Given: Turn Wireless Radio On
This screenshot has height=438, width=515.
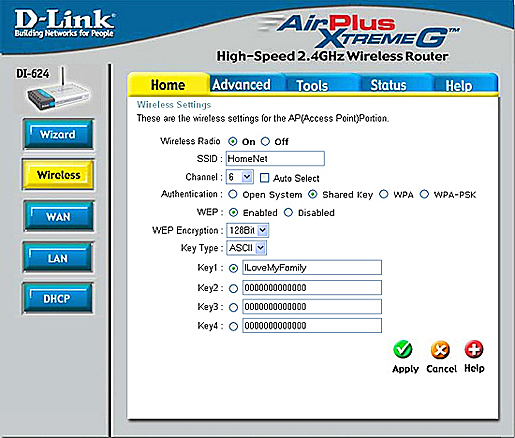Looking at the screenshot, I should coord(233,141).
